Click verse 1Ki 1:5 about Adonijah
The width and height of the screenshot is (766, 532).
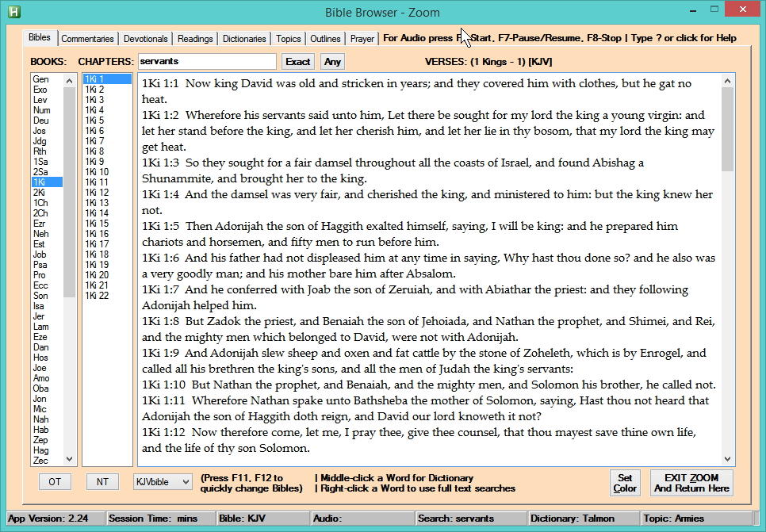tap(410, 234)
